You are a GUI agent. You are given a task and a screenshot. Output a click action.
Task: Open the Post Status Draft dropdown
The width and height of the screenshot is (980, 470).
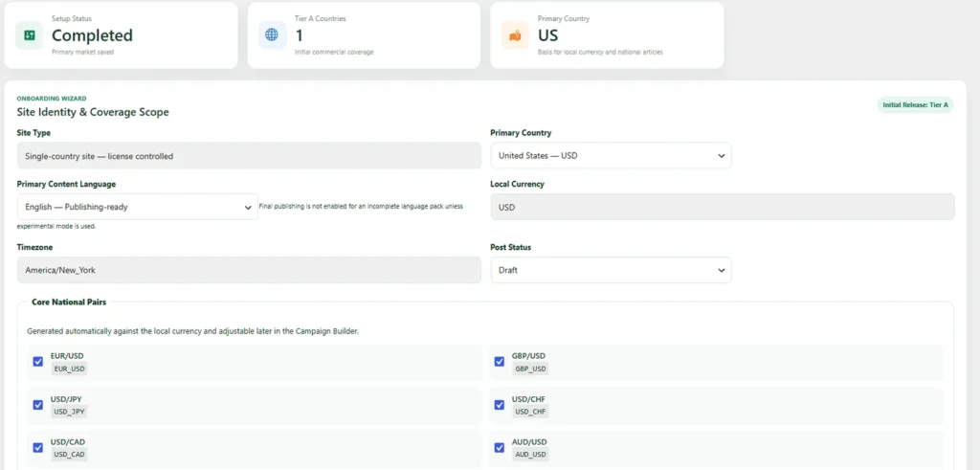coord(611,270)
